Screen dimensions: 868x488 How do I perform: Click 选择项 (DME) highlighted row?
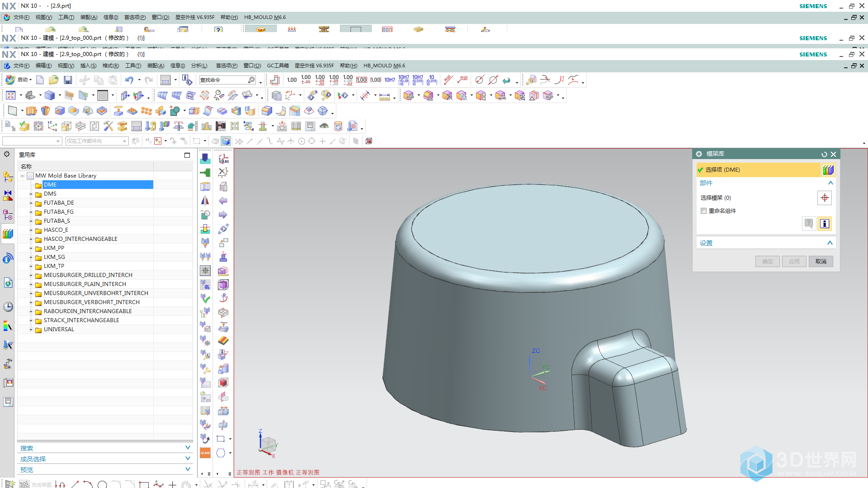click(x=758, y=170)
